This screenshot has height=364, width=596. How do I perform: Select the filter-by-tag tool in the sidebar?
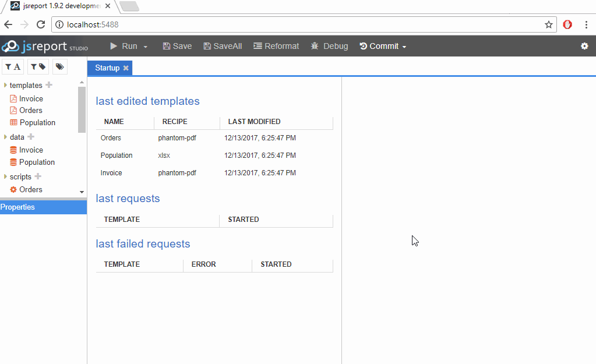pyautogui.click(x=37, y=66)
